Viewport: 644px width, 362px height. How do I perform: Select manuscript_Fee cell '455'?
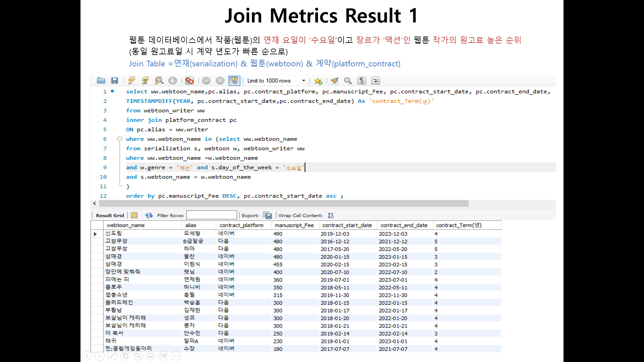pyautogui.click(x=295, y=264)
